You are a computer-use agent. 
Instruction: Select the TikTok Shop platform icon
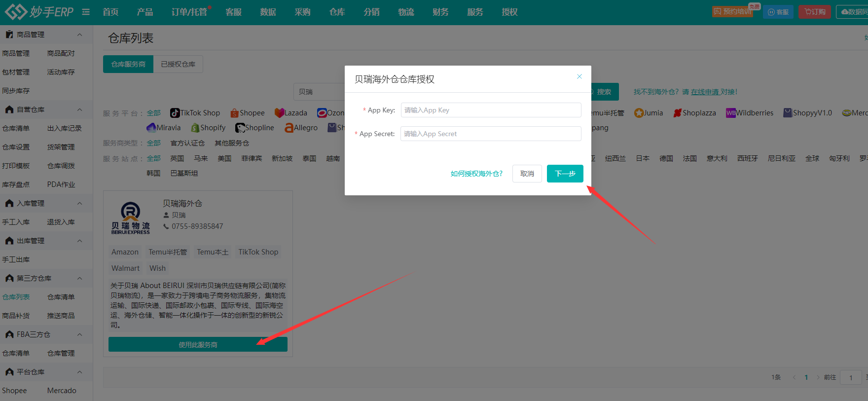[x=175, y=113]
